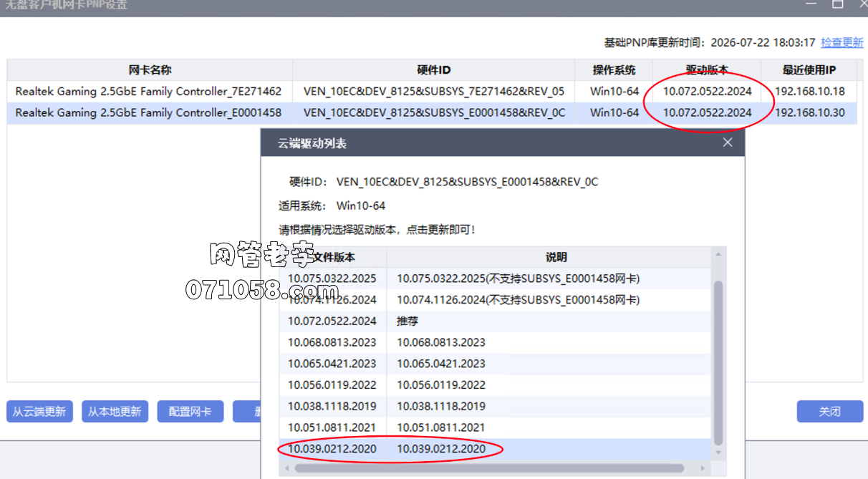Click the 驱动版本 column header
Screen dimensions: 868x479
707,70
